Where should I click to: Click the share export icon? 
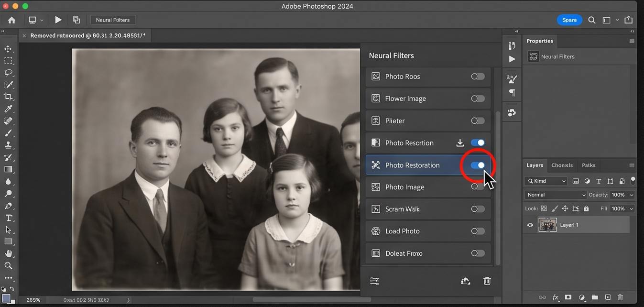pyautogui.click(x=629, y=20)
